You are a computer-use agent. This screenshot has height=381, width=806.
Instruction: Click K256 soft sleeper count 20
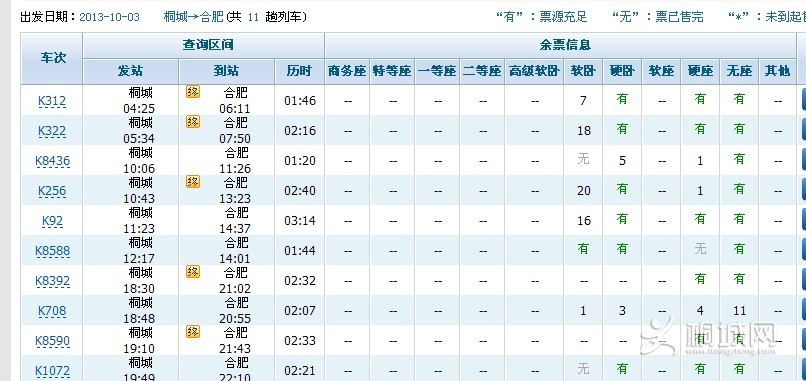583,191
